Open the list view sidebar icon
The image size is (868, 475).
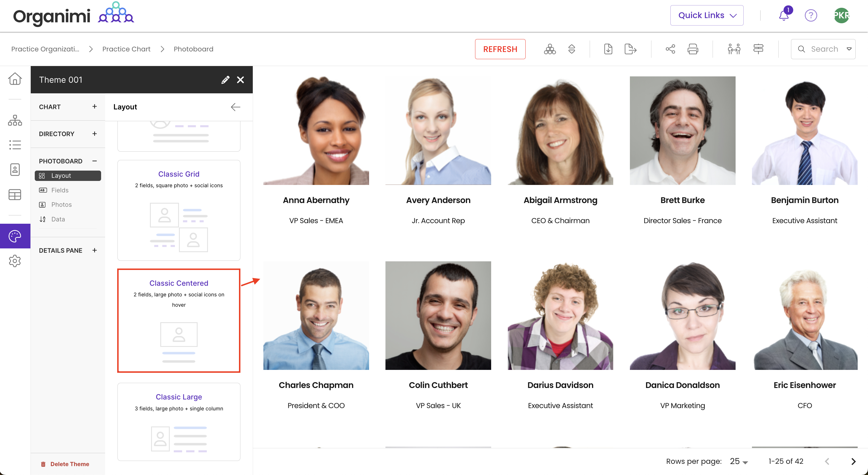(x=15, y=145)
